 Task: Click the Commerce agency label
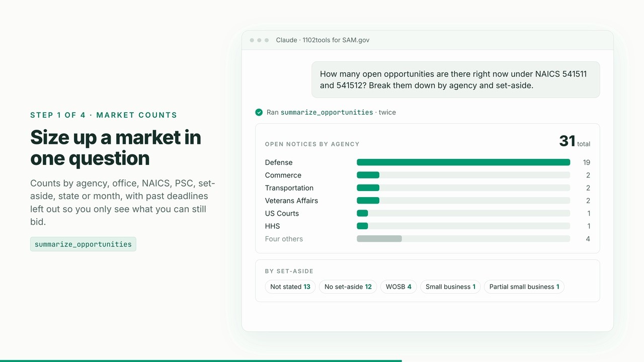283,175
